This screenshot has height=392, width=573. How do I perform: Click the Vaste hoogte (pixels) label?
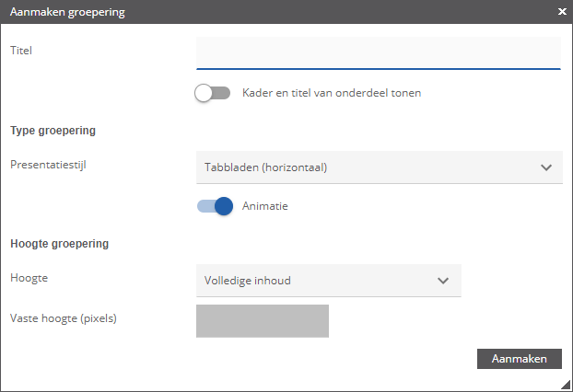pyautogui.click(x=64, y=318)
